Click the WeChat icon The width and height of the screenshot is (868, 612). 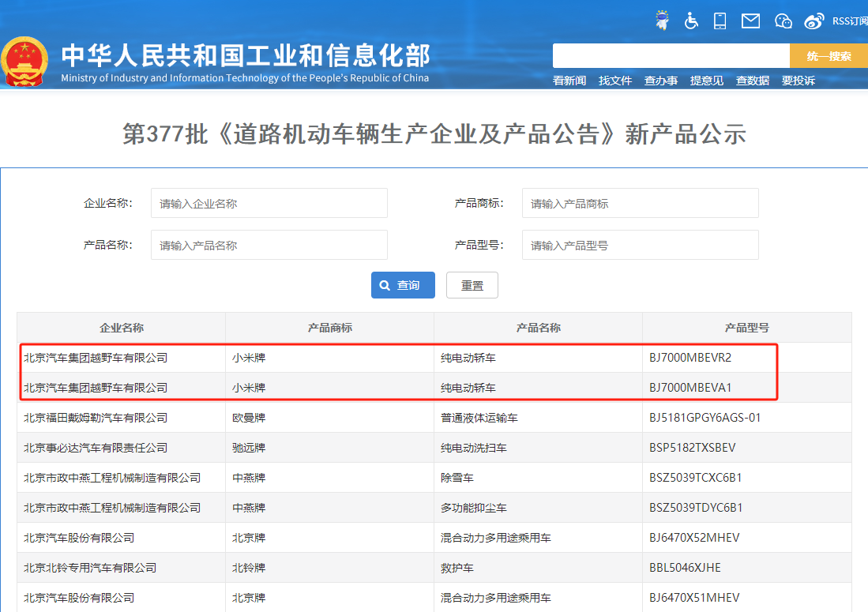[x=783, y=21]
